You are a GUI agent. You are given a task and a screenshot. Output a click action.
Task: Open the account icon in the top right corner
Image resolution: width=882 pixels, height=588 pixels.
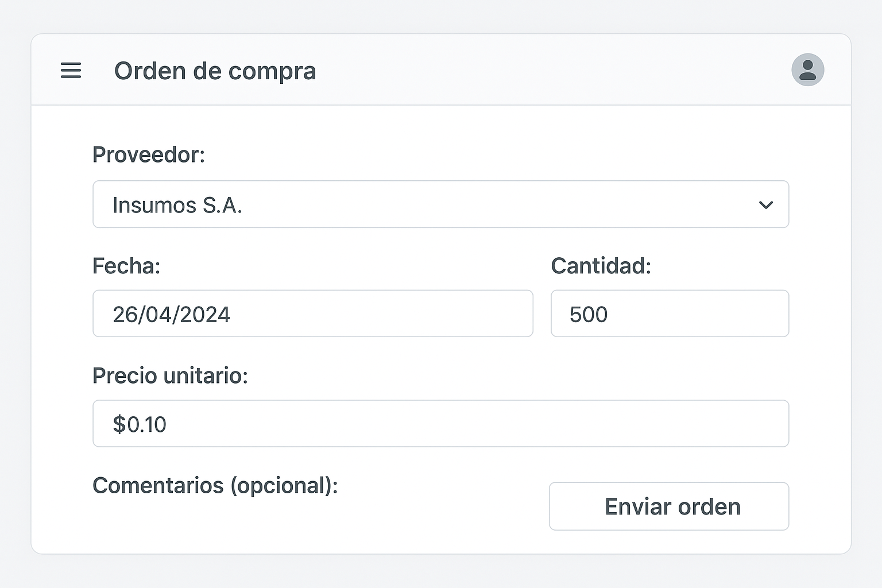pos(807,69)
